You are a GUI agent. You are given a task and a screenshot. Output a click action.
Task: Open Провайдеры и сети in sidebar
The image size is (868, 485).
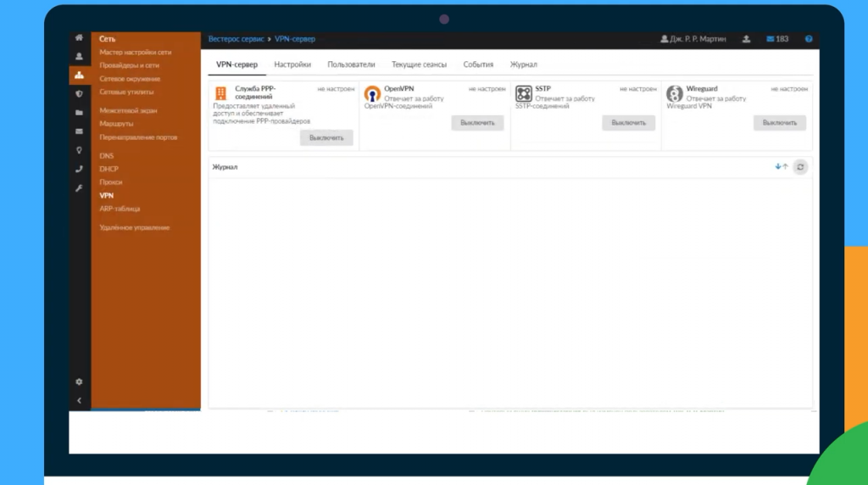129,65
